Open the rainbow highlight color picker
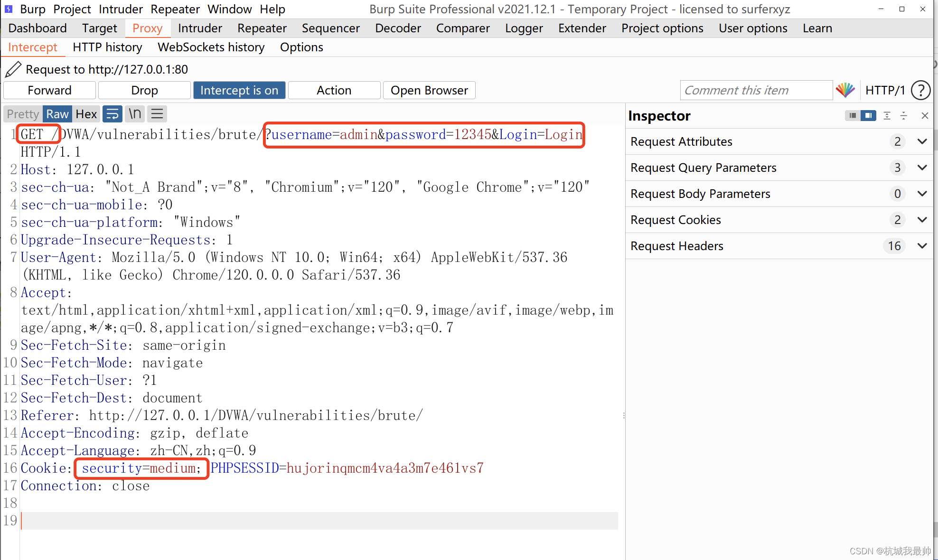 pyautogui.click(x=845, y=90)
